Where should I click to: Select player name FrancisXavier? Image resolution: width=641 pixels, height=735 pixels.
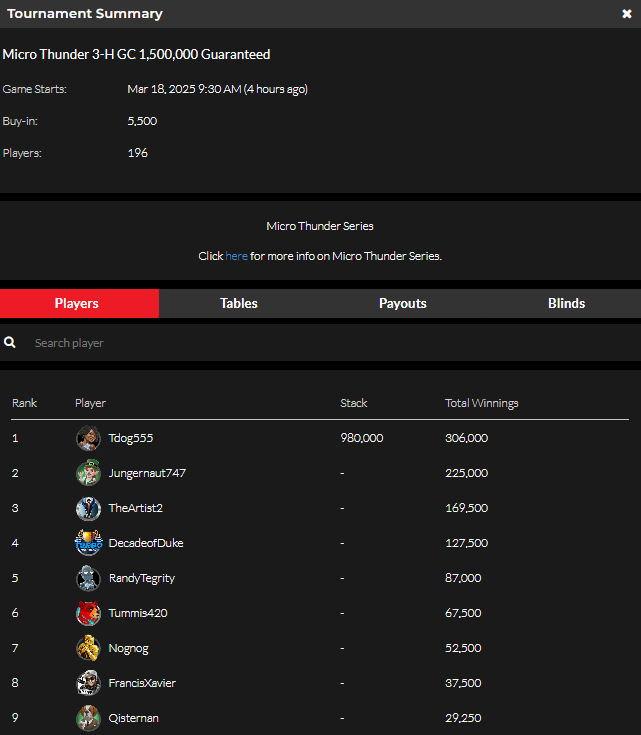point(142,683)
